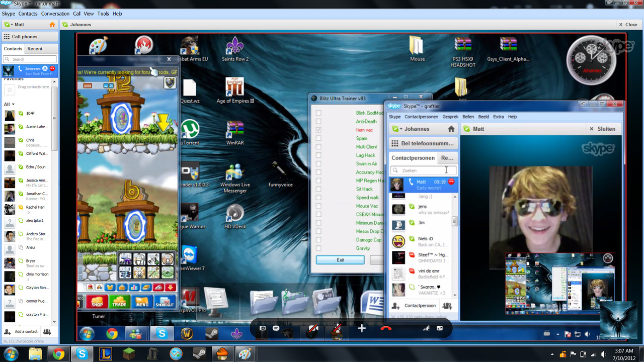Click Sluiten in graftler Skype window

click(602, 129)
